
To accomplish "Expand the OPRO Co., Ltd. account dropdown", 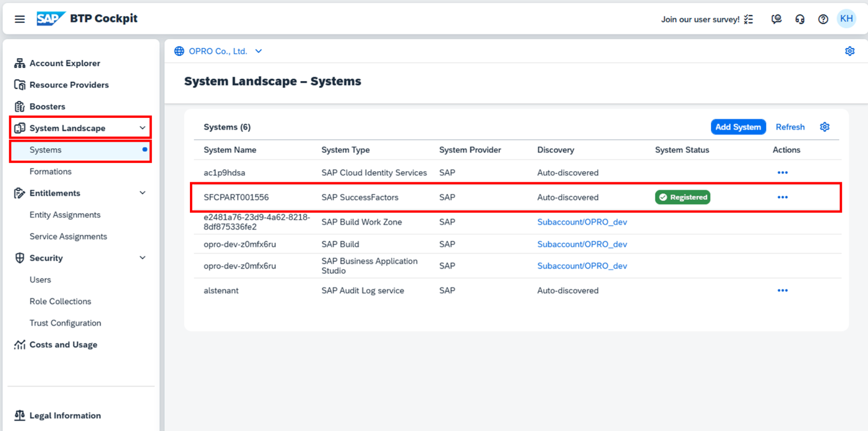I will pyautogui.click(x=258, y=51).
